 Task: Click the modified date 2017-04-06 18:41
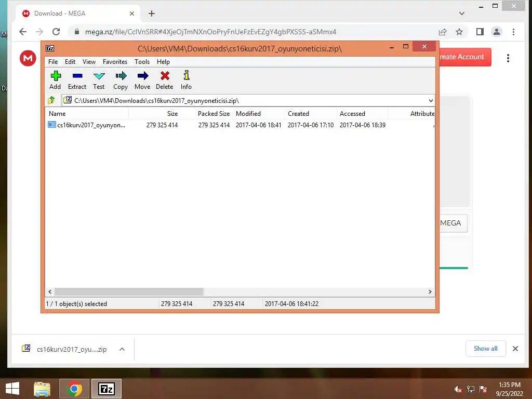click(x=259, y=125)
